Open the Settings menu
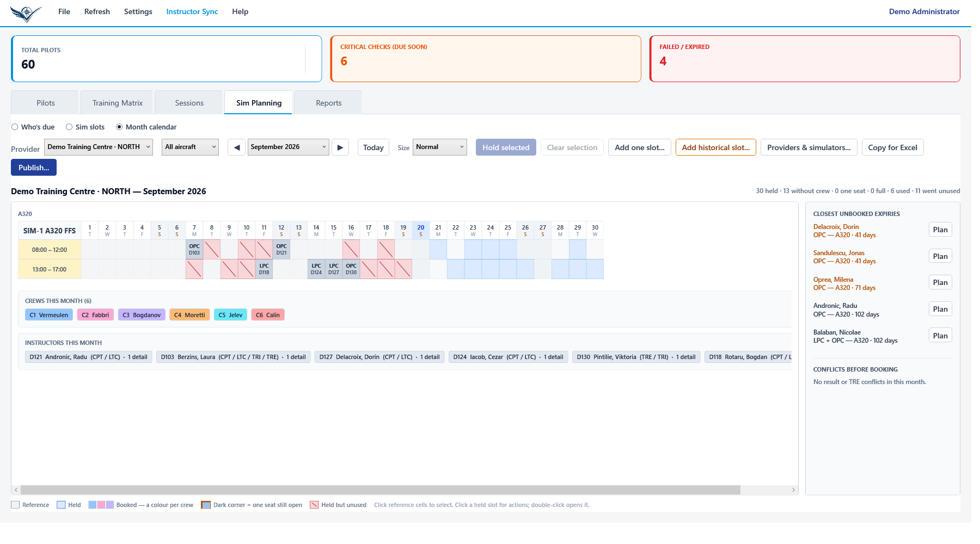980x544 pixels. (x=138, y=11)
